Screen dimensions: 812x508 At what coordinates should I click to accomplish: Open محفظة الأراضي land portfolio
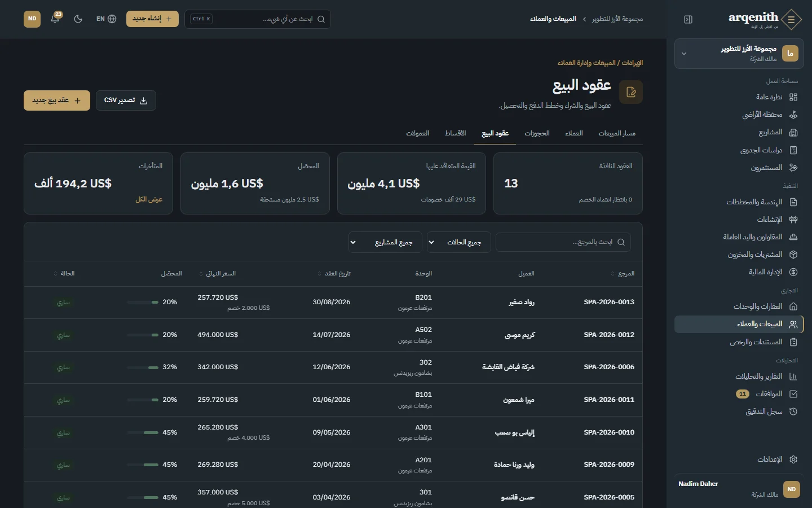(739, 115)
